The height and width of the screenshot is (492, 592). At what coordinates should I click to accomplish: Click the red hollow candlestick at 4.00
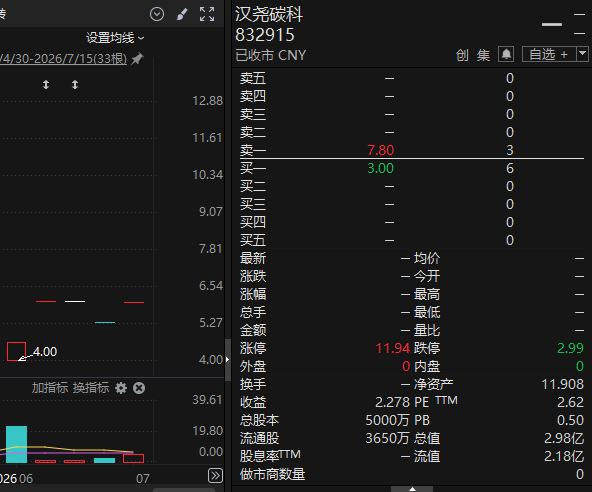pos(16,352)
